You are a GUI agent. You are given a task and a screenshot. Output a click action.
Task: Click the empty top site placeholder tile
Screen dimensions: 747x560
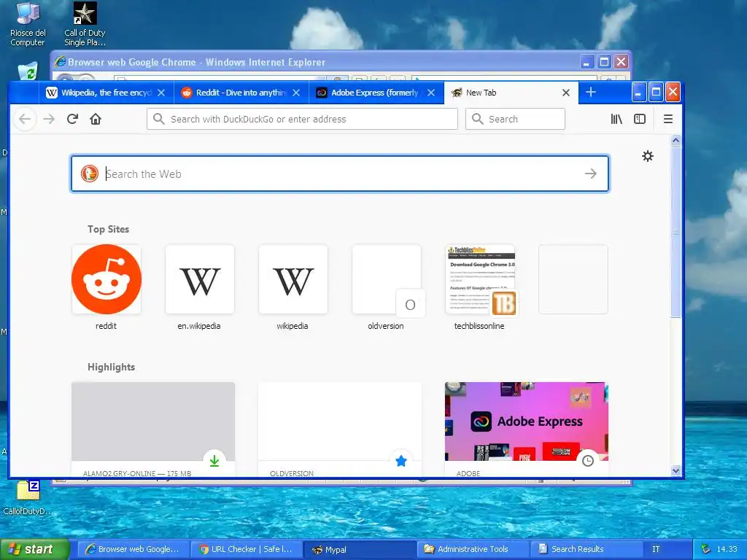pos(573,279)
